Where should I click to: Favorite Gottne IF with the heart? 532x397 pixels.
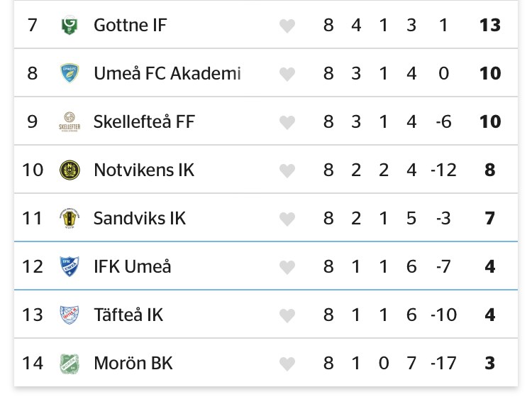pyautogui.click(x=287, y=26)
